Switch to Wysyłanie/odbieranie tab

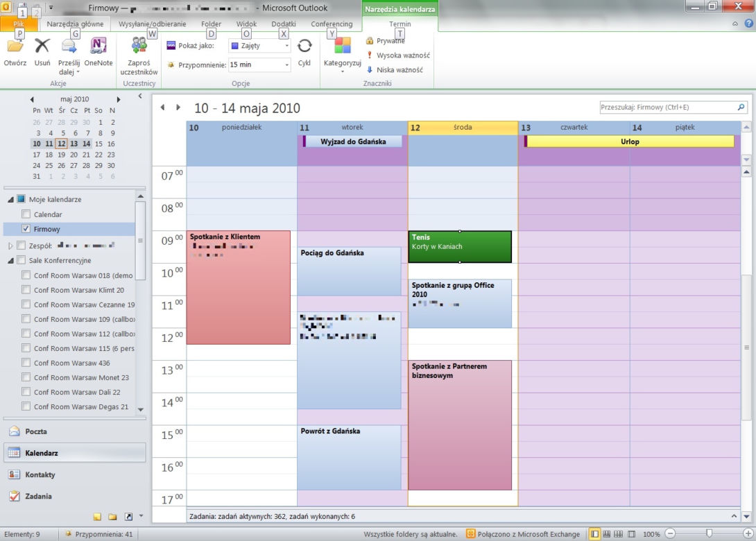coord(153,24)
